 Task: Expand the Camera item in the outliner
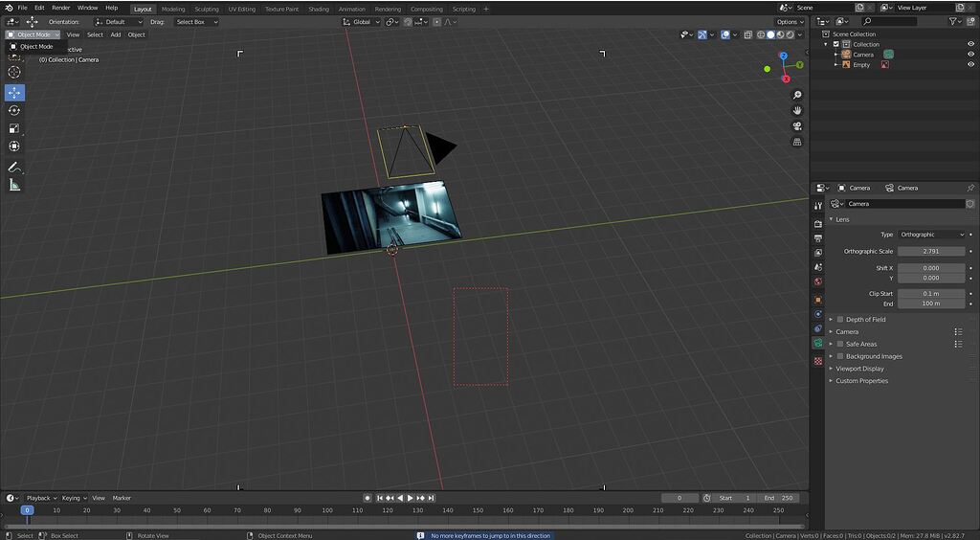tap(835, 55)
